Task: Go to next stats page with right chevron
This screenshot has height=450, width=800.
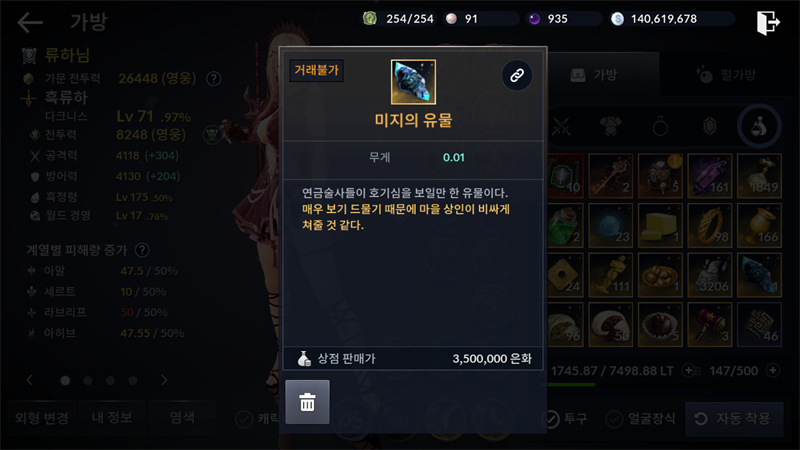Action: tap(164, 380)
